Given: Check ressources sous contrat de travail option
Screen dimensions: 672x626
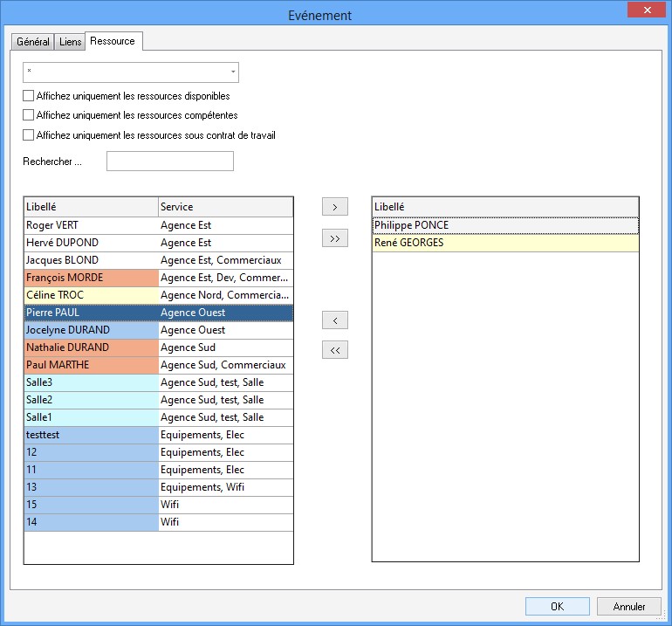Looking at the screenshot, I should [x=28, y=135].
